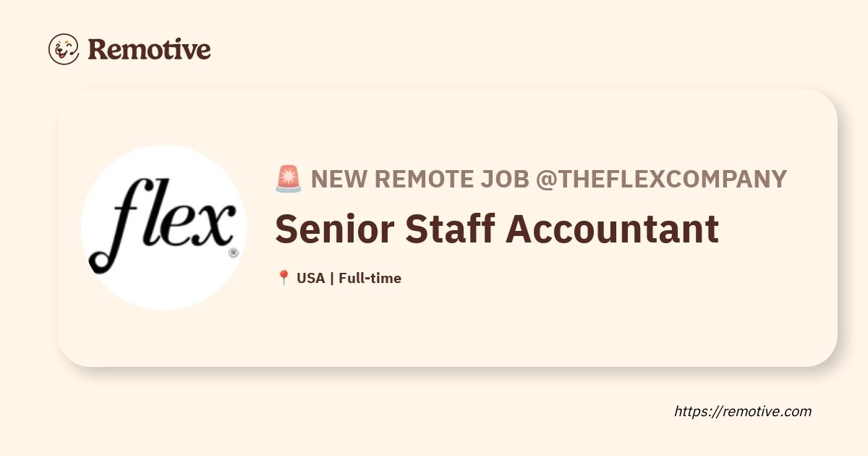Viewport: 868px width, 456px height.
Task: Select the Full-time job type text
Action: click(370, 278)
